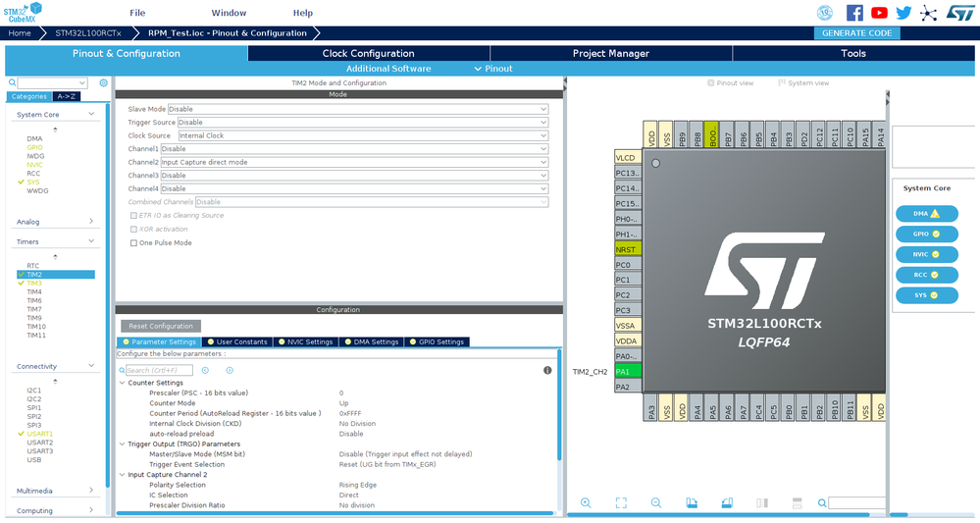Click the settings gear beside category search
The height and width of the screenshot is (523, 980).
point(104,82)
